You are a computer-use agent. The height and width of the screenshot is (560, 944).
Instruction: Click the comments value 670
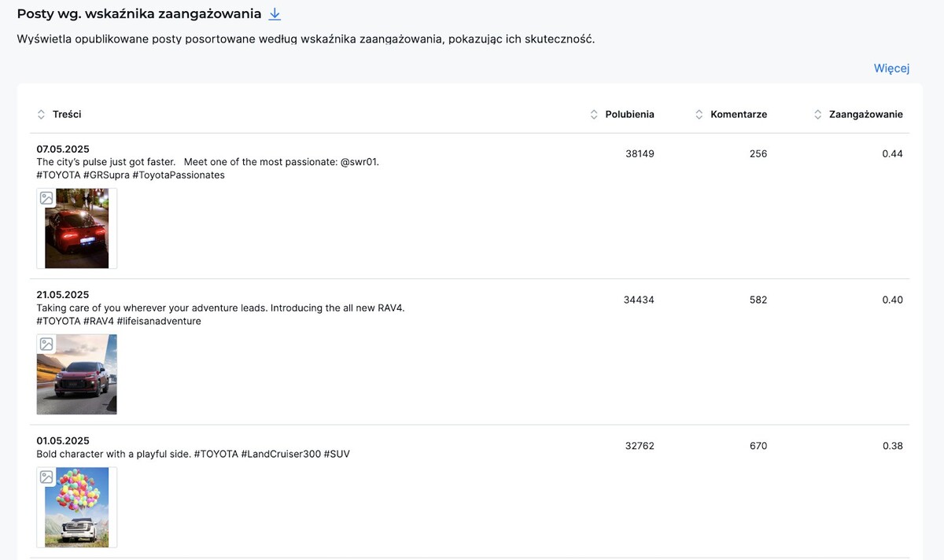tap(758, 446)
